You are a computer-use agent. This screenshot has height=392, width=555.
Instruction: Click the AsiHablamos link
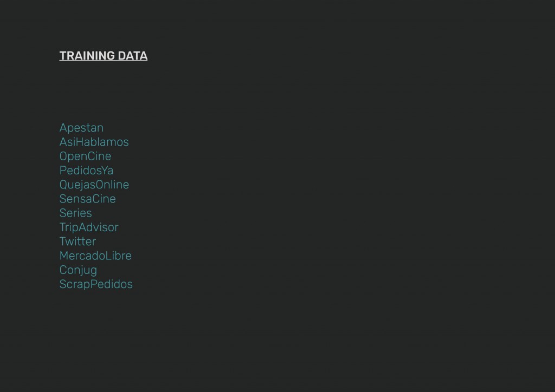(x=94, y=142)
